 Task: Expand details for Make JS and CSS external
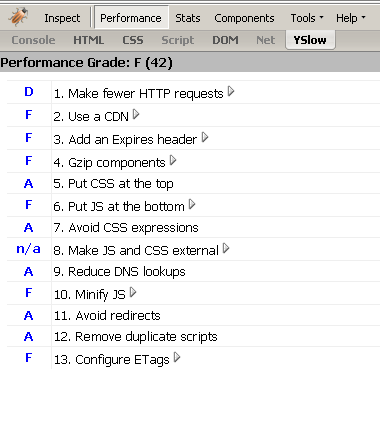(x=226, y=248)
